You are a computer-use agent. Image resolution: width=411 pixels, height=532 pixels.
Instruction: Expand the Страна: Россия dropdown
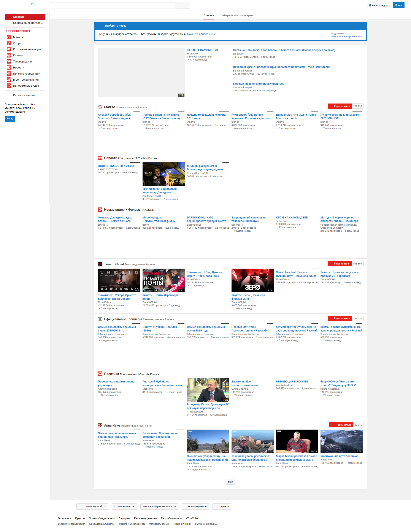coord(124,507)
